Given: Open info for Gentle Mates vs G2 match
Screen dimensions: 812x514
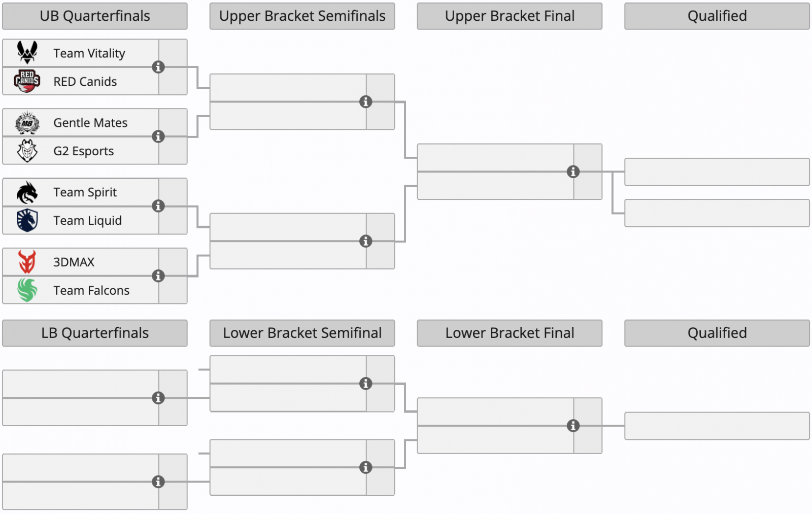Looking at the screenshot, I should click(x=158, y=136).
